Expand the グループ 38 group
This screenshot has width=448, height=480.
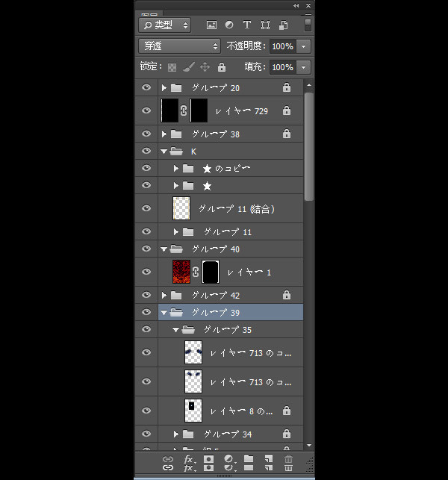coord(164,134)
